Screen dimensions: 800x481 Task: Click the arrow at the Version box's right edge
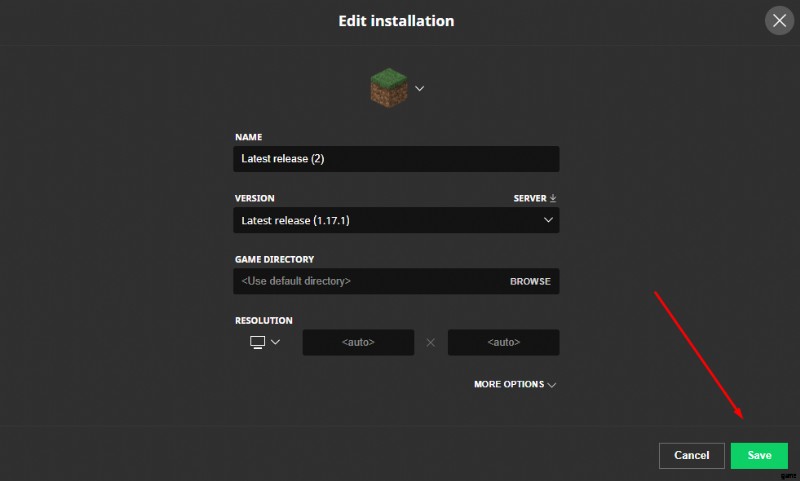(548, 220)
